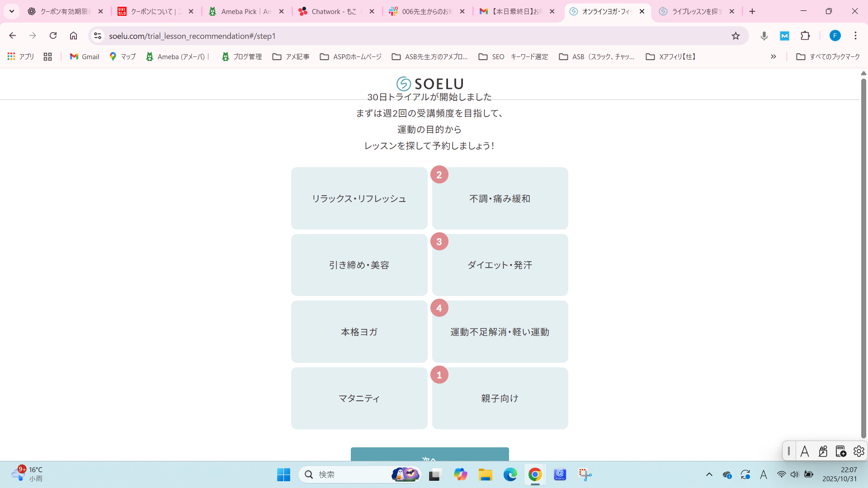
Task: Switch to the Chatwork tab
Action: click(x=334, y=11)
